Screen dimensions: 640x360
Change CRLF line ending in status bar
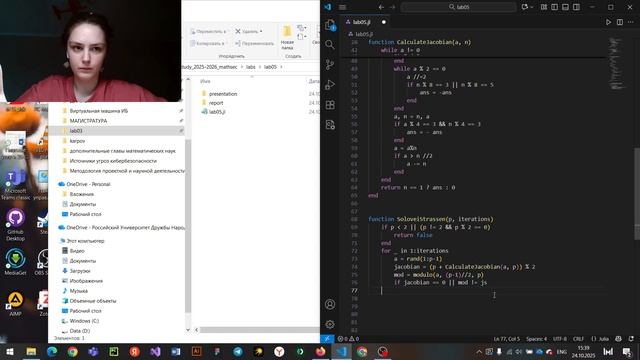tap(578, 339)
